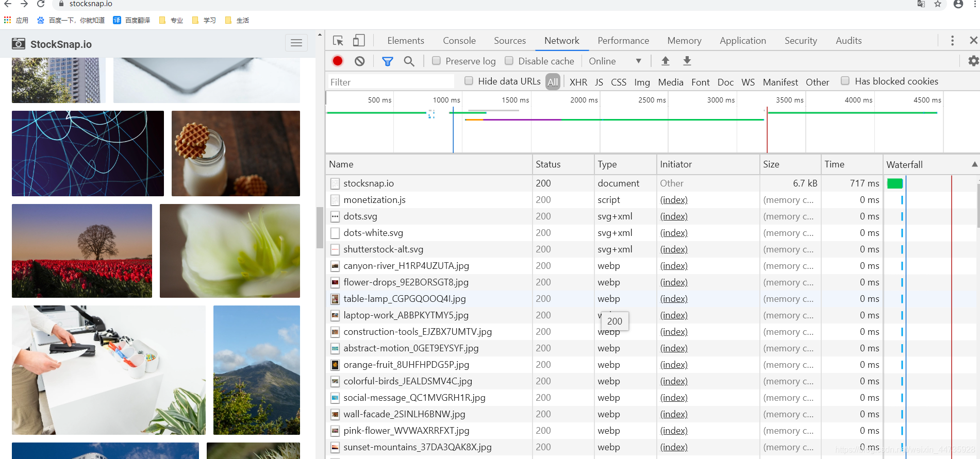Select the stocksnap.io request row
This screenshot has height=459, width=980.
point(652,183)
